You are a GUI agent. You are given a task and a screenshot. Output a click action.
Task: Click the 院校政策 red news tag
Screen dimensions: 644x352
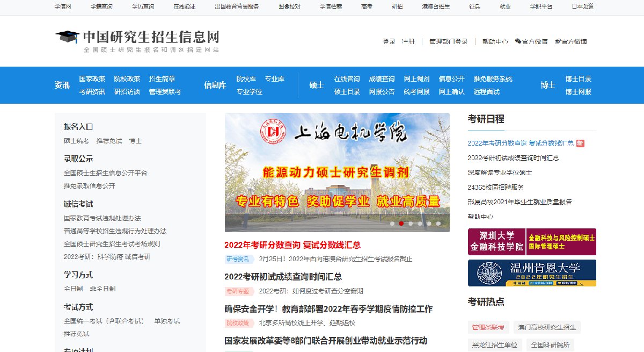coord(238,324)
